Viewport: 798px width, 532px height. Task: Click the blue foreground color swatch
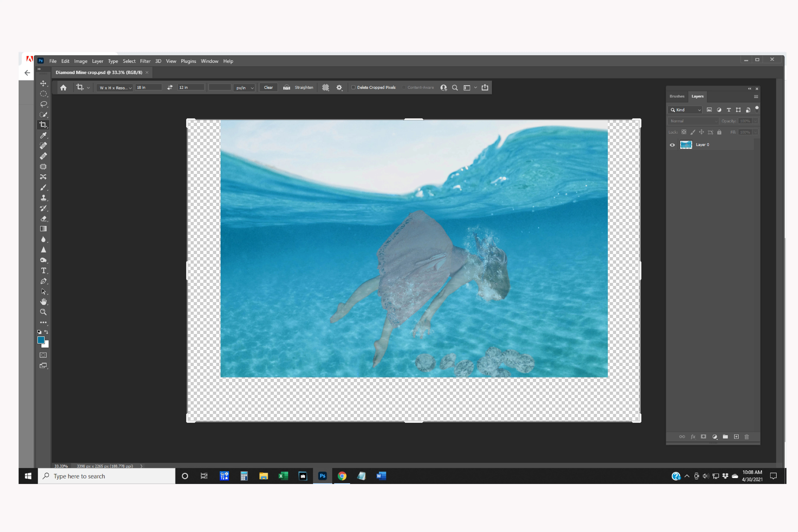point(41,340)
